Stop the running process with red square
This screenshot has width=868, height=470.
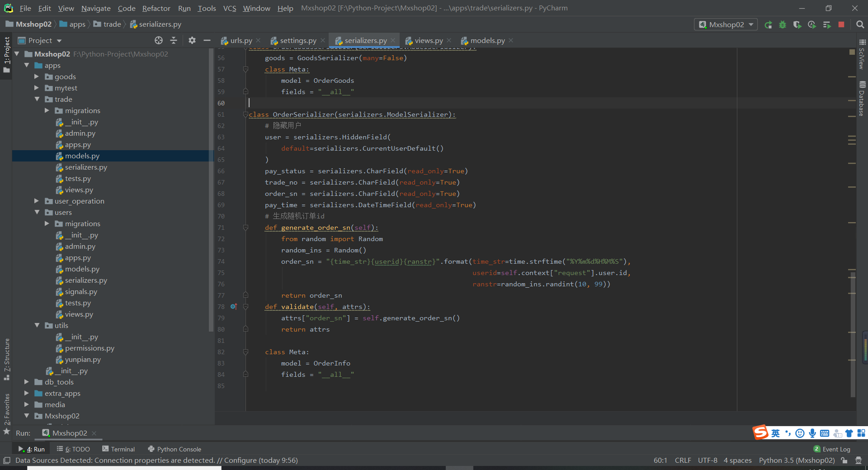[x=841, y=25]
